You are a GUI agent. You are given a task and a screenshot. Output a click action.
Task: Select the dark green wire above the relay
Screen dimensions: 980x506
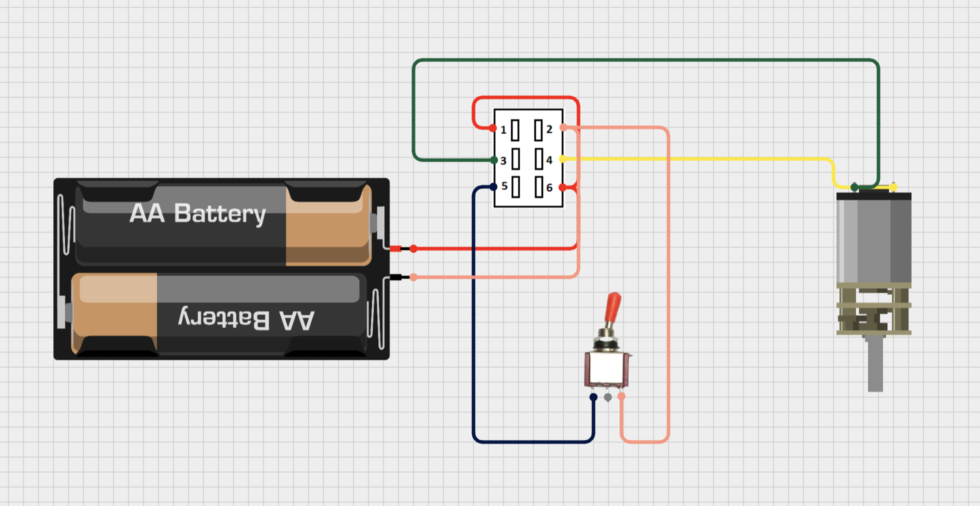645,60
